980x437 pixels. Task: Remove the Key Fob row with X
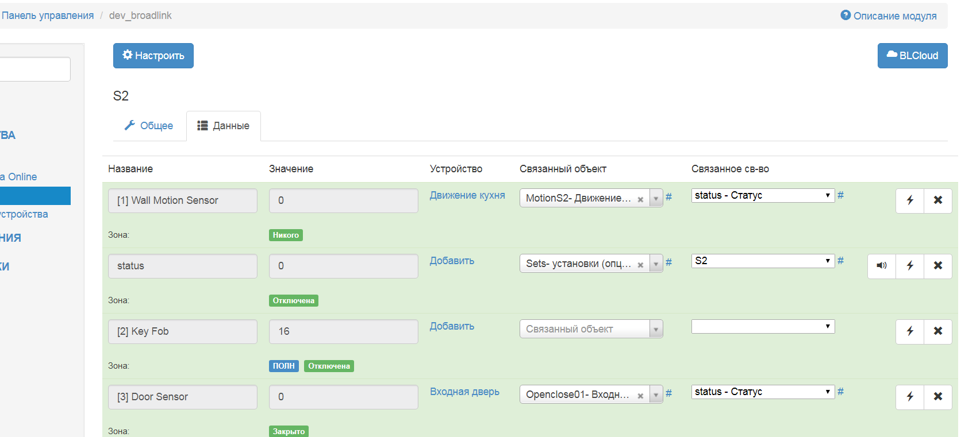click(938, 331)
